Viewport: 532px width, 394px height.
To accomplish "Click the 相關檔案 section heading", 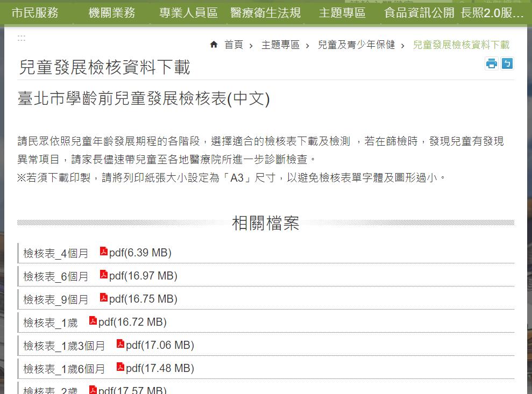I will pos(266,223).
